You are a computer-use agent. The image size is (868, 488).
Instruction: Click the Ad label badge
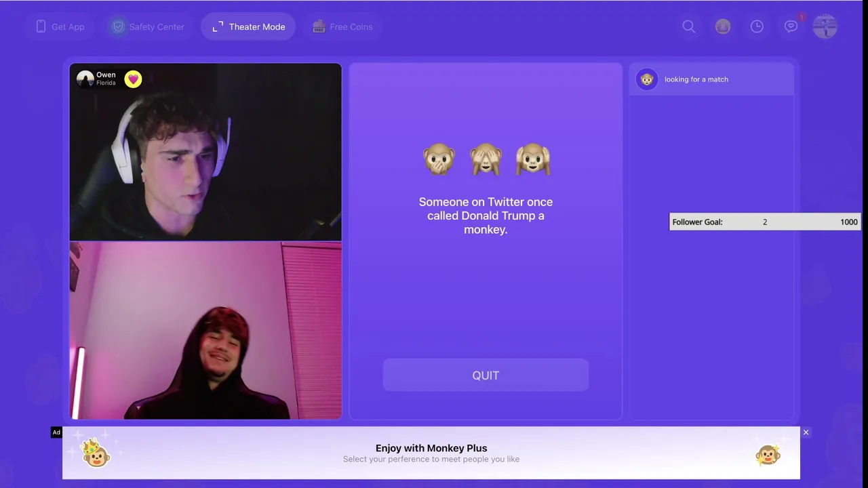pos(56,432)
